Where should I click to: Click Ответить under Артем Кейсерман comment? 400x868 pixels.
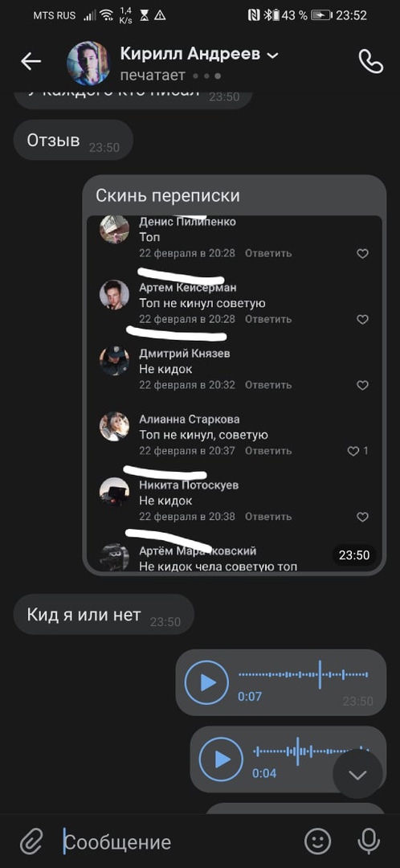[x=268, y=319]
